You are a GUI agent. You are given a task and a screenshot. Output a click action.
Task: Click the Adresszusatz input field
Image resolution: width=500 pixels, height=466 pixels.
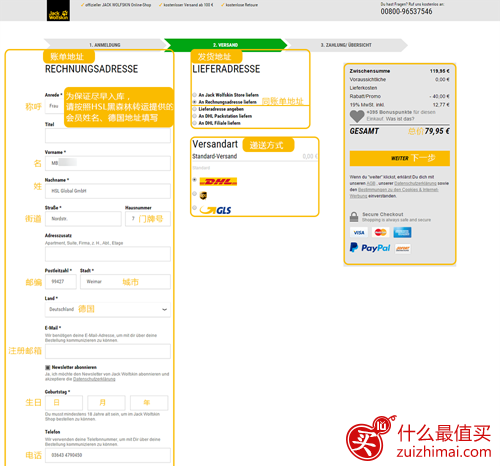click(108, 254)
